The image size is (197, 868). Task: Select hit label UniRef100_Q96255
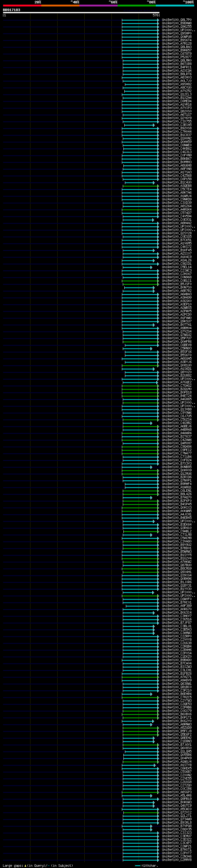176,26
